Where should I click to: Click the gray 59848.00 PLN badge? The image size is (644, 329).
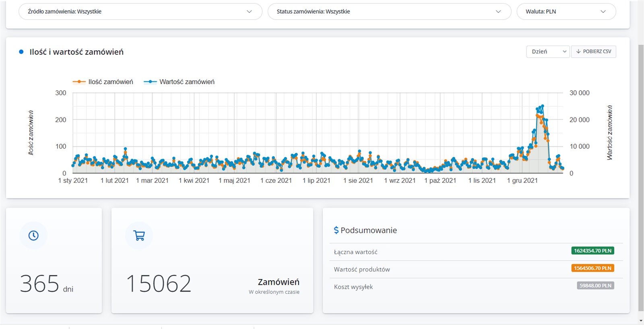(595, 286)
